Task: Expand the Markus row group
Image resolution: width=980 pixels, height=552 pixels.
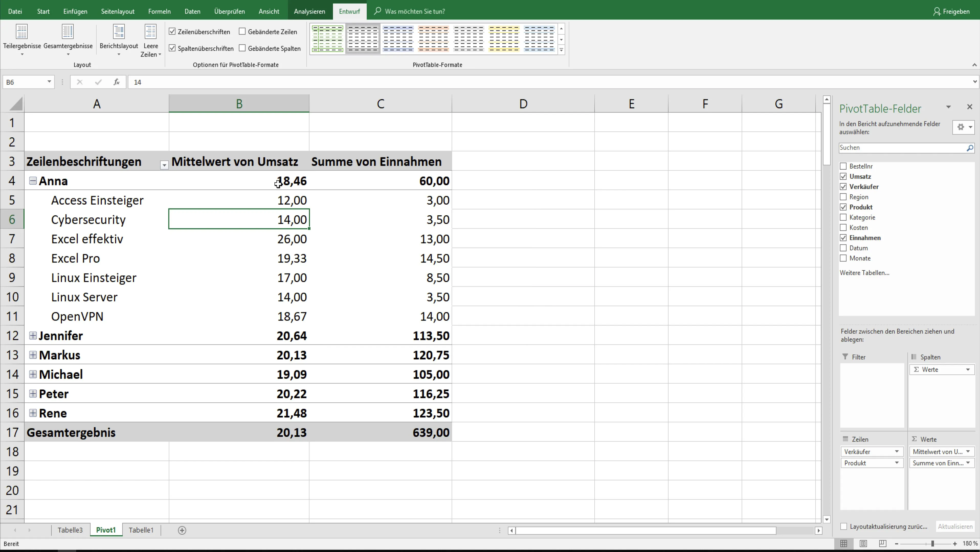Action: click(x=33, y=355)
